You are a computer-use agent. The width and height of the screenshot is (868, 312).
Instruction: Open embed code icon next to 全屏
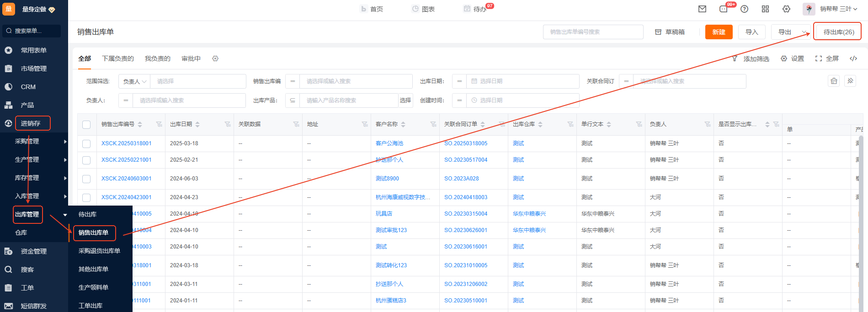point(853,58)
